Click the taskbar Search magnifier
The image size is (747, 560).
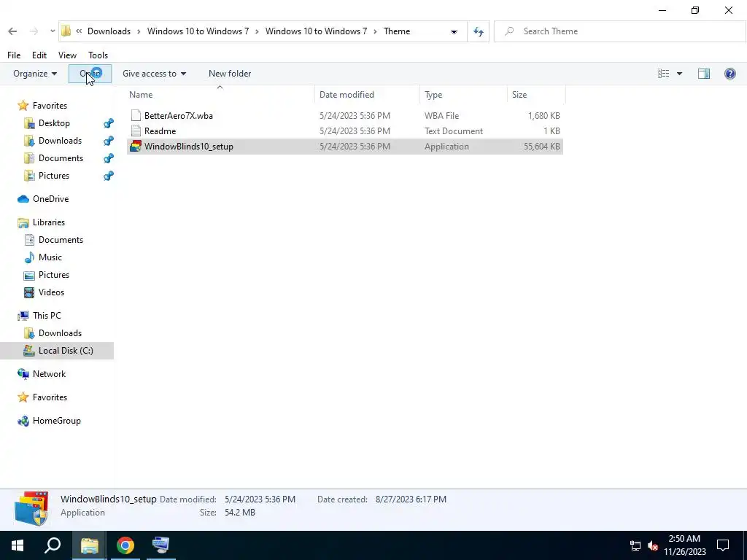pos(53,545)
